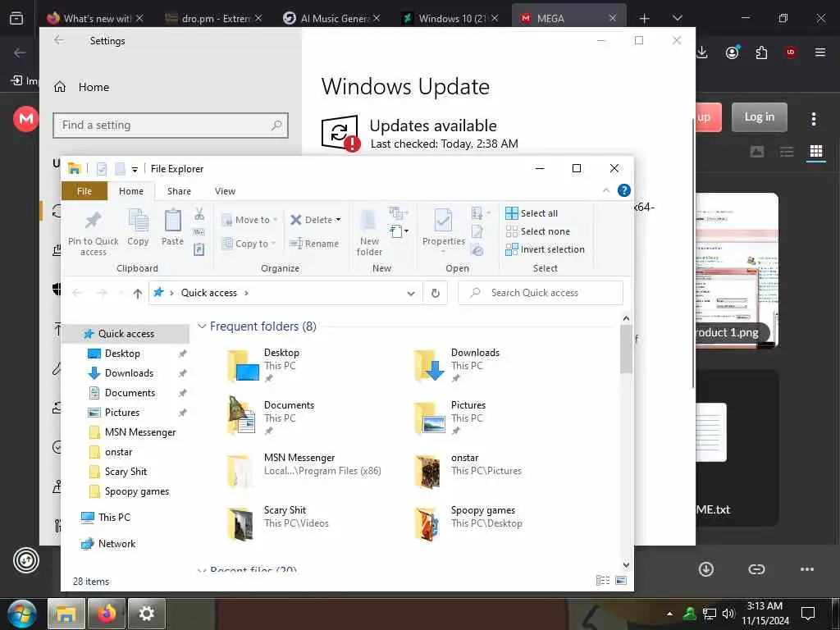Click the MEGA Log in button
Viewport: 840px width, 630px height.
click(x=759, y=116)
